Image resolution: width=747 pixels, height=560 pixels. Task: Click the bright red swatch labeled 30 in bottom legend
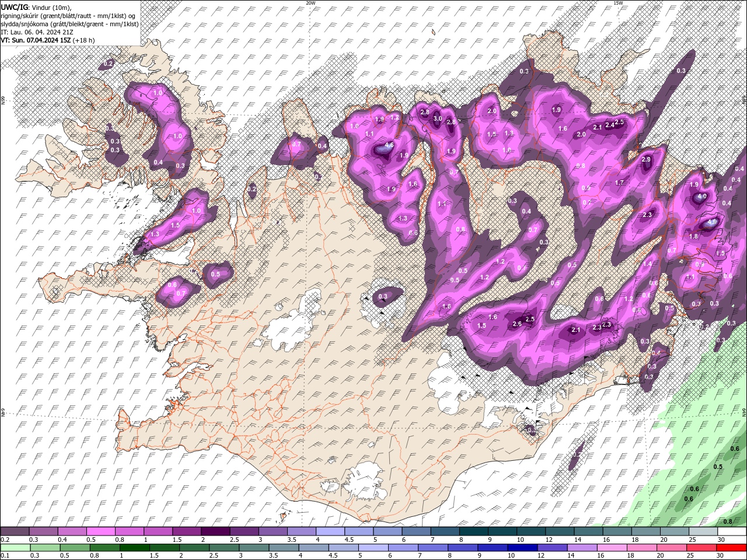coord(732,547)
